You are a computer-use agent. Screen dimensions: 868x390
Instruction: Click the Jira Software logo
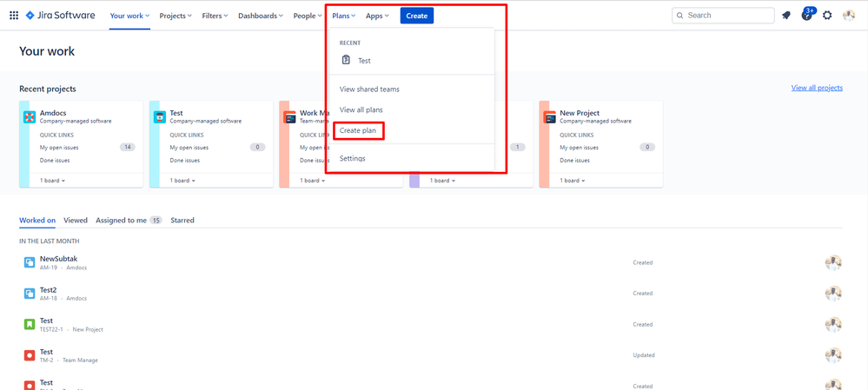(x=60, y=16)
